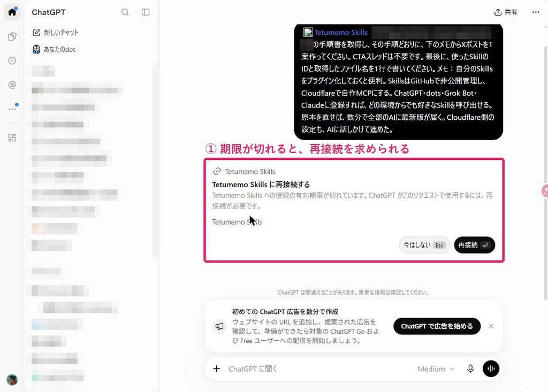Dismiss the reconnect prompt with 今はしない
The height and width of the screenshot is (392, 548).
(x=424, y=245)
